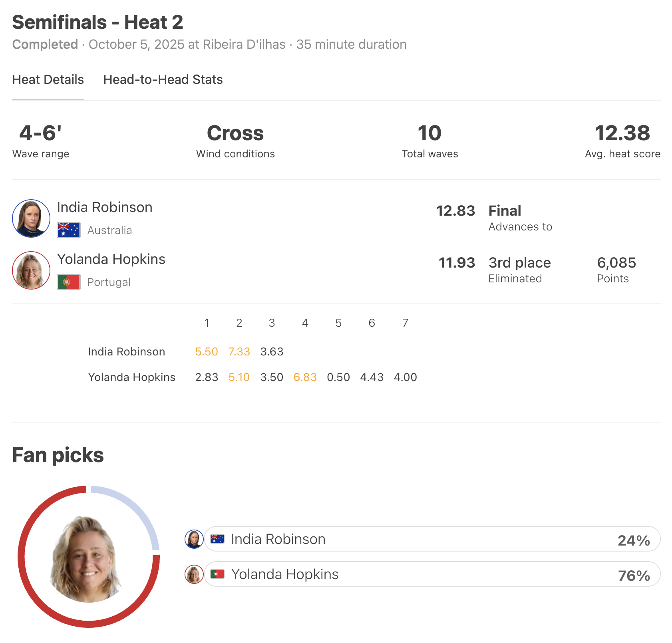Click India Robinson's small avatar in Fan picks
Screen dimensions: 672x643
[x=194, y=539]
